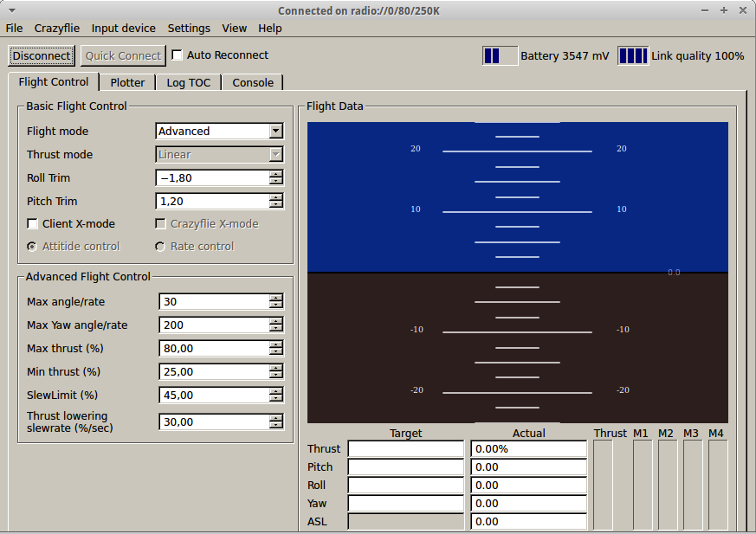Click SlewLimit spinner arrows
756x534 pixels.
pos(276,396)
